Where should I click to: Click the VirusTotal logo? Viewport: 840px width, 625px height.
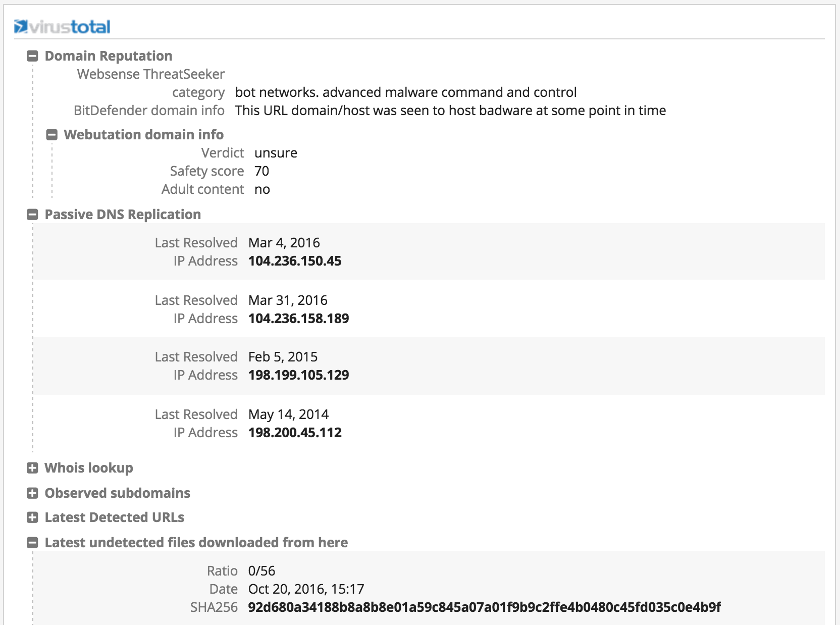pos(62,27)
